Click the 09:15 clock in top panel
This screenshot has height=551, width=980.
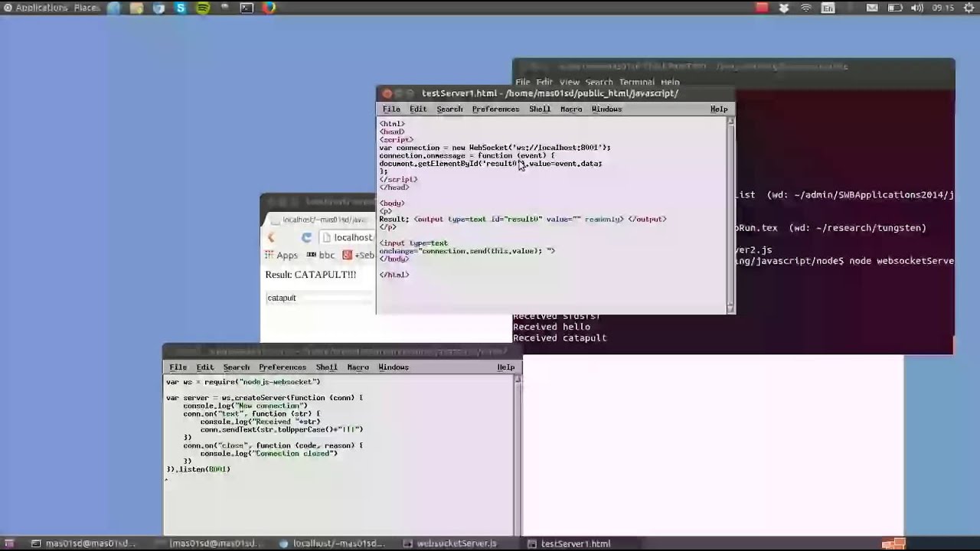coord(943,8)
